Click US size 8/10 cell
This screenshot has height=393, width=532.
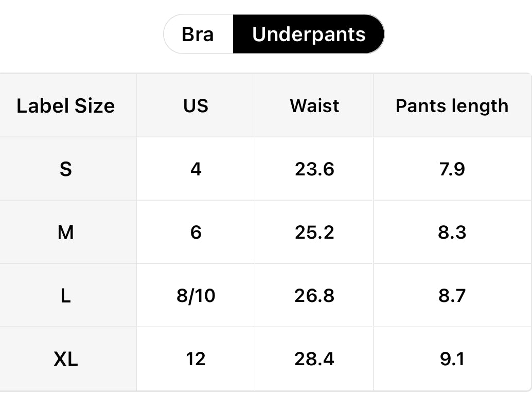click(196, 296)
